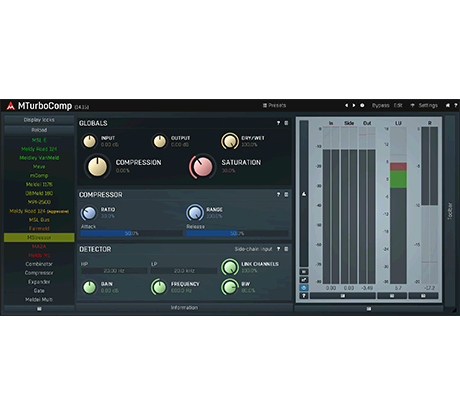
Task: Expand the Toolbar side panel
Action: click(x=450, y=211)
